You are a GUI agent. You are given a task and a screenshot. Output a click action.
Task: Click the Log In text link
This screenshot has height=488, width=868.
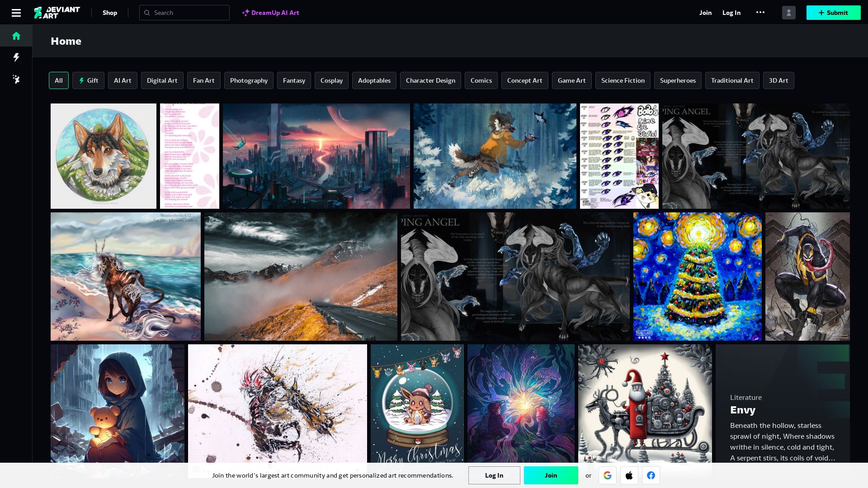pyautogui.click(x=731, y=13)
